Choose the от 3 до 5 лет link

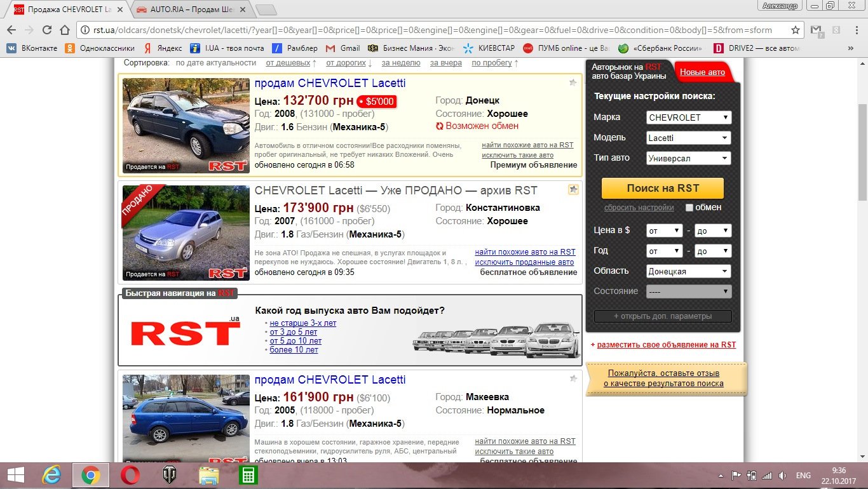point(294,332)
